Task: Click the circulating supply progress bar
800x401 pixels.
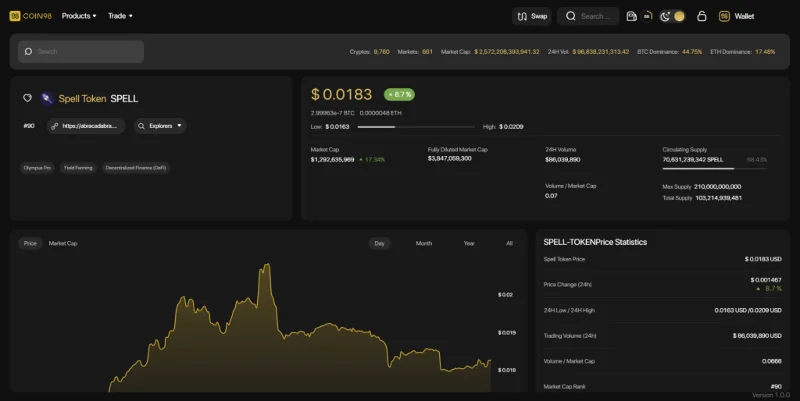Action: pyautogui.click(x=714, y=168)
